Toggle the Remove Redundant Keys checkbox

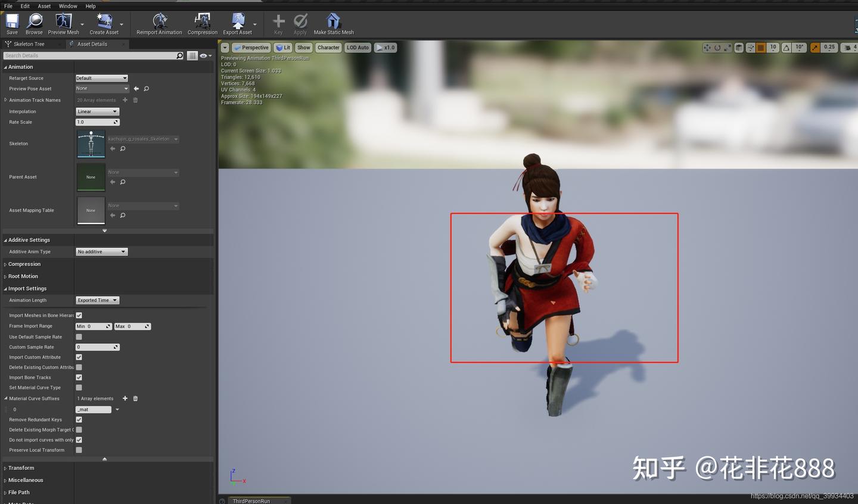pos(78,419)
